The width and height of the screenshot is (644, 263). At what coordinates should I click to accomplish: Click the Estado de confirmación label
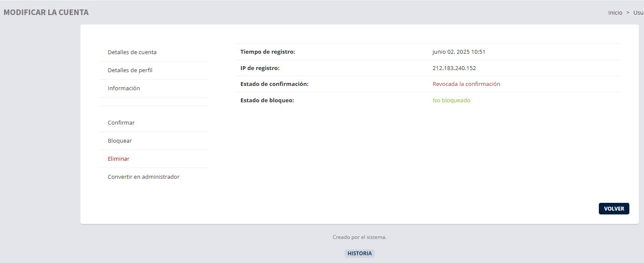tap(274, 84)
